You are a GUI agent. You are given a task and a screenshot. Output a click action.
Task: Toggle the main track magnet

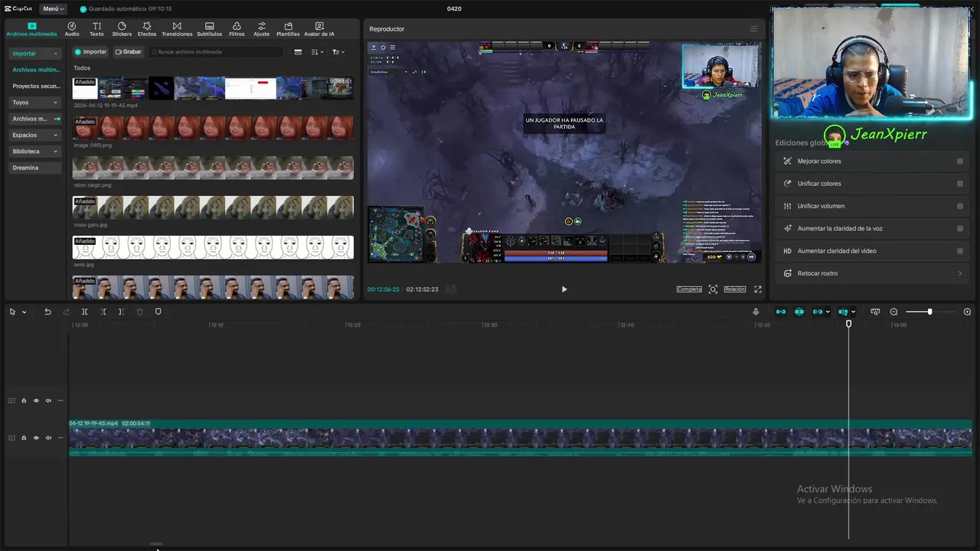781,311
